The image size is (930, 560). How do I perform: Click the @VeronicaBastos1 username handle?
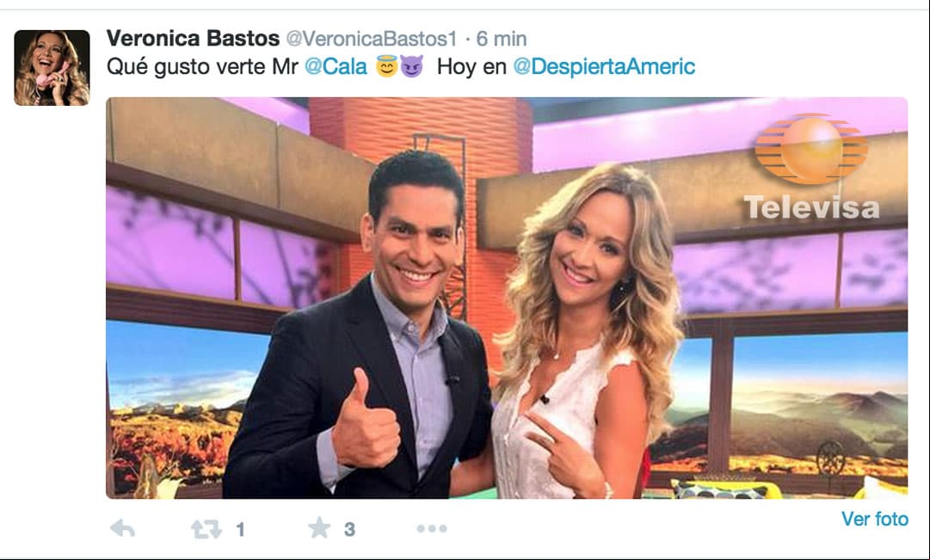[372, 40]
